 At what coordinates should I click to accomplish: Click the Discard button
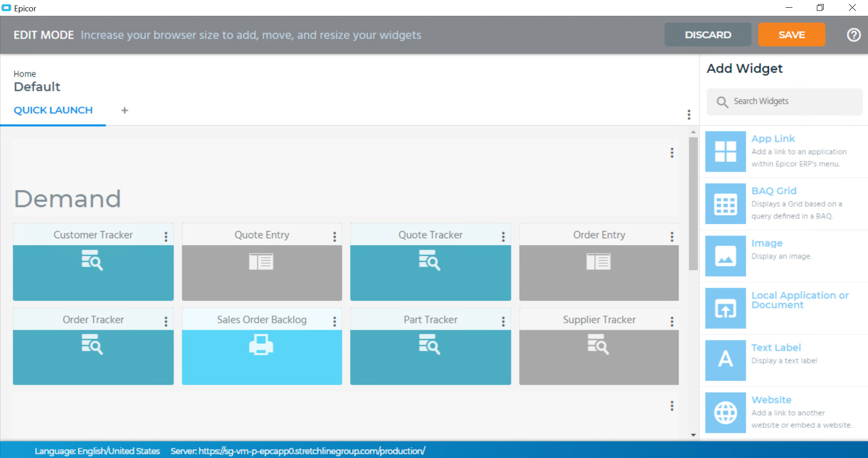708,35
